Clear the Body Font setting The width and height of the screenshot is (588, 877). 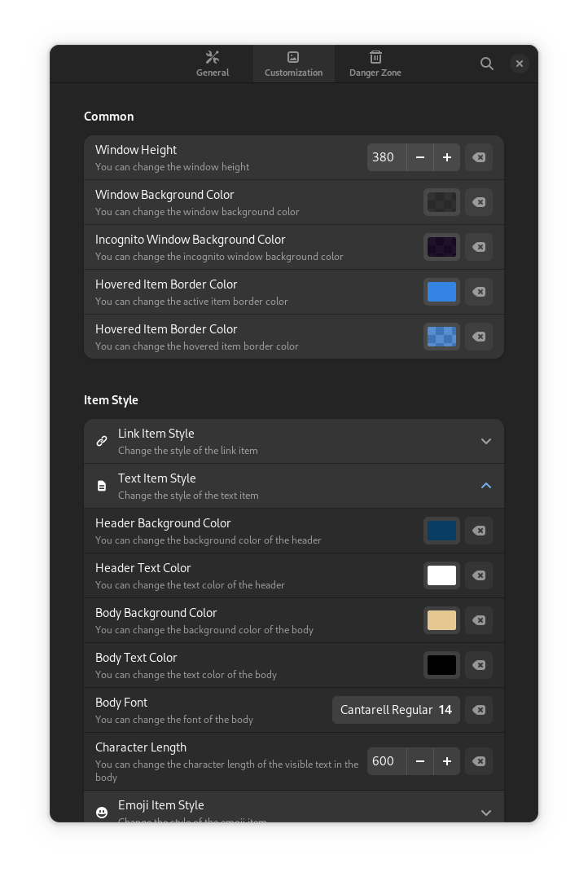pos(479,710)
